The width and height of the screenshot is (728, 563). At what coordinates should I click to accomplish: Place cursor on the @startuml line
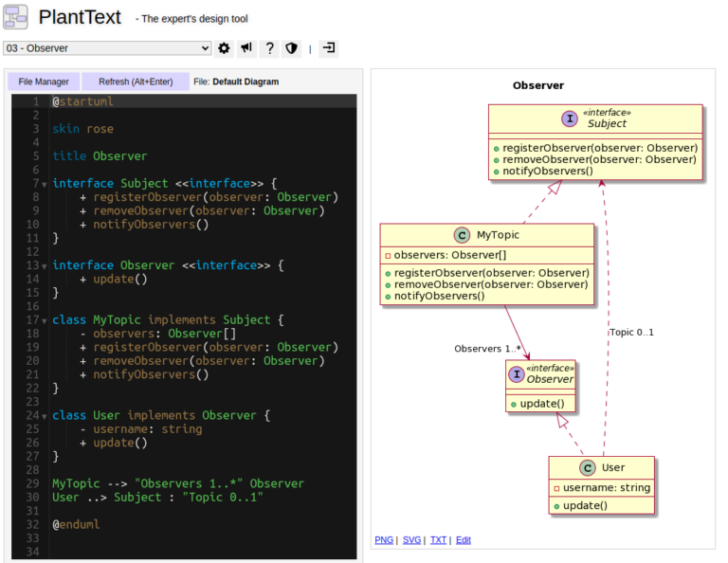pos(82,101)
